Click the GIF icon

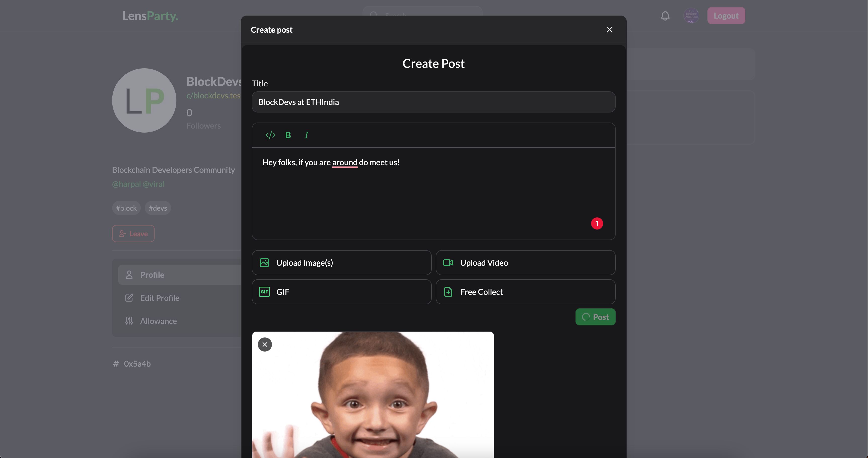pyautogui.click(x=265, y=292)
